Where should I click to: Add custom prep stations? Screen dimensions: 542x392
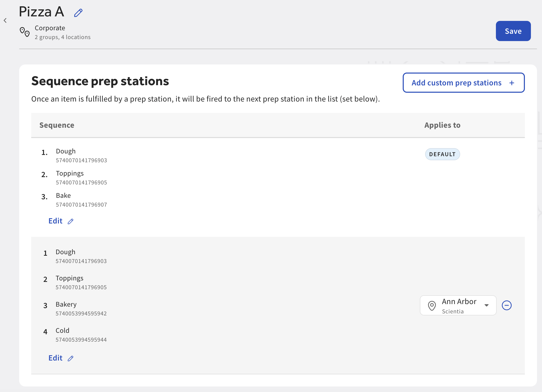coord(463,83)
